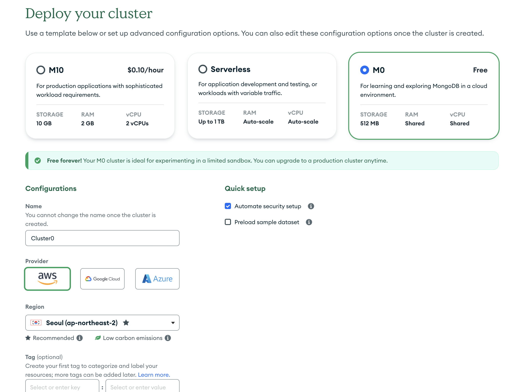
Task: Select the AWS provider logo
Action: 47,279
